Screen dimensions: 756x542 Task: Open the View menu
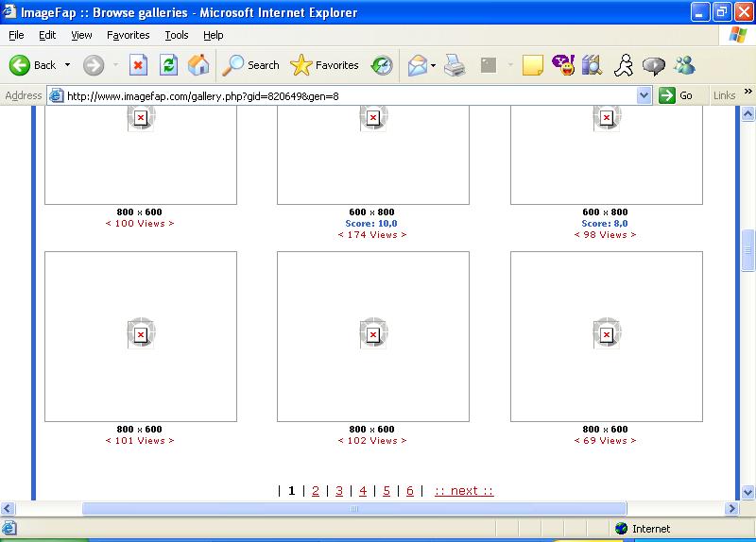click(81, 35)
